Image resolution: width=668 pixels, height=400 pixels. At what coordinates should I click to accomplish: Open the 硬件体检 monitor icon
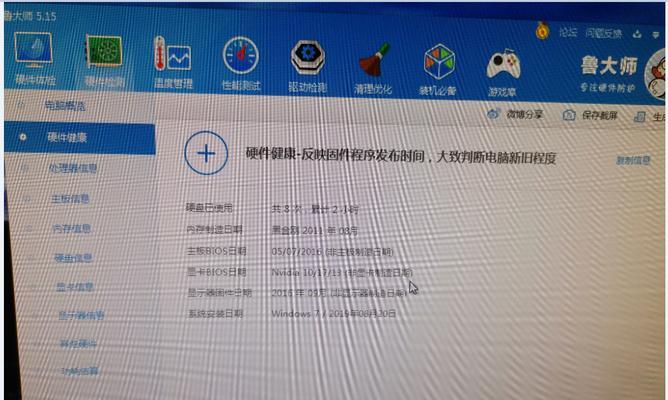point(33,50)
